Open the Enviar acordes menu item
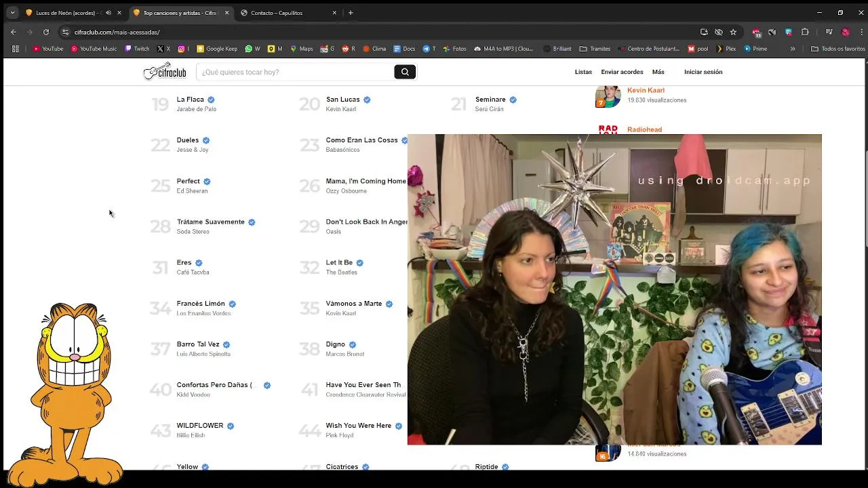The image size is (868, 488). [x=622, y=72]
